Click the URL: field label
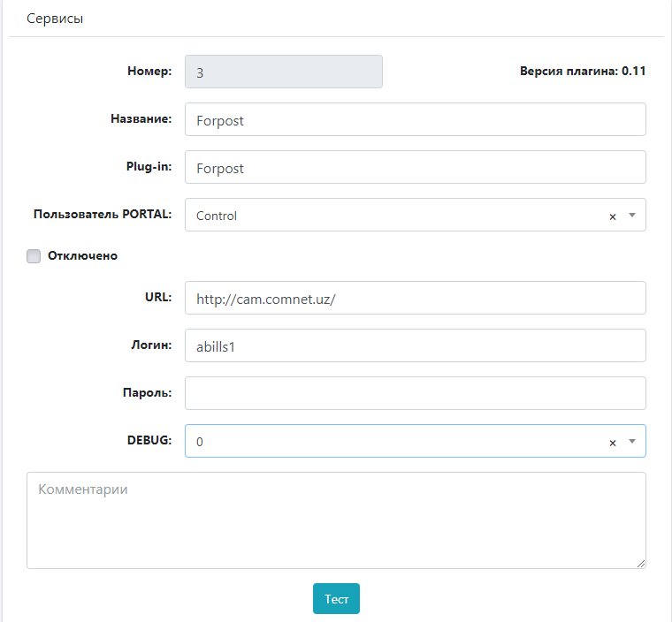 (160, 297)
